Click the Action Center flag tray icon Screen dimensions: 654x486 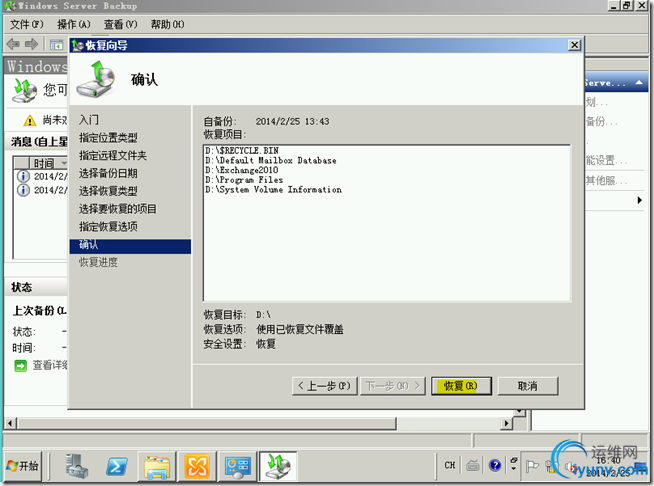coord(532,466)
